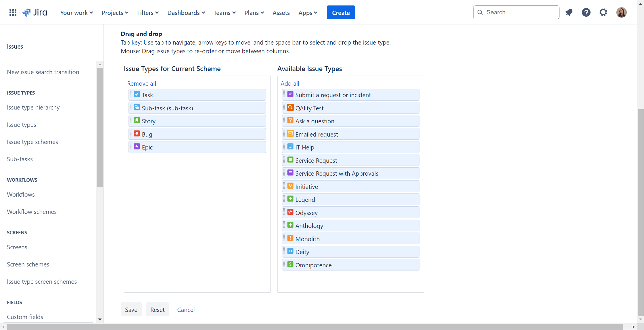Expand the Projects dropdown
644x330 pixels.
coord(115,13)
